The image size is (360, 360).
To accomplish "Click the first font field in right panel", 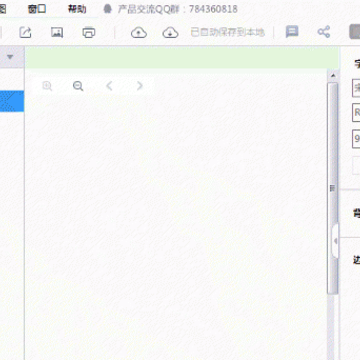I will (356, 88).
